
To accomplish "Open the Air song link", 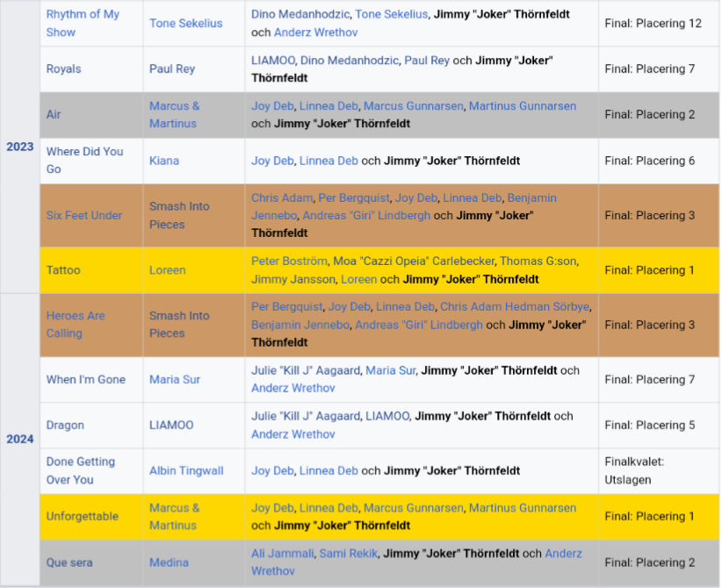I will 54,114.
